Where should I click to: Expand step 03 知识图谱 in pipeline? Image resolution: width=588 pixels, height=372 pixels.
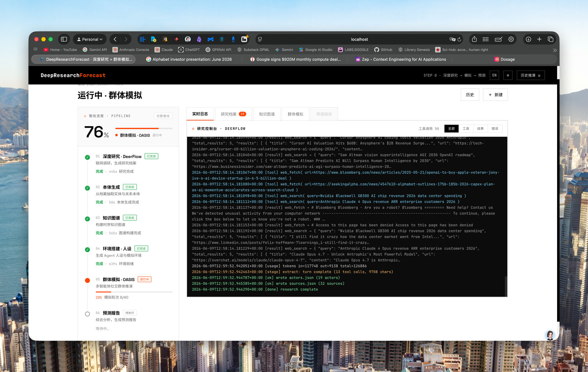(128, 225)
